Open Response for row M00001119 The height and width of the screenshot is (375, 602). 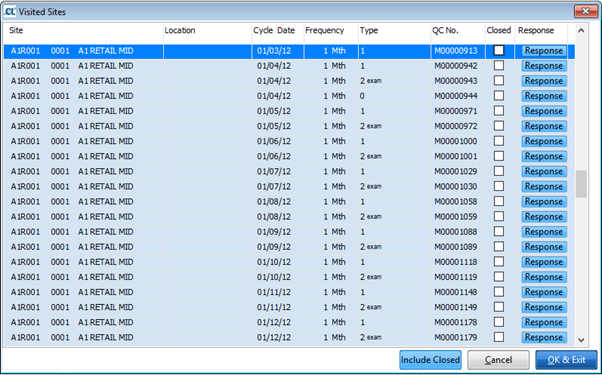(544, 277)
